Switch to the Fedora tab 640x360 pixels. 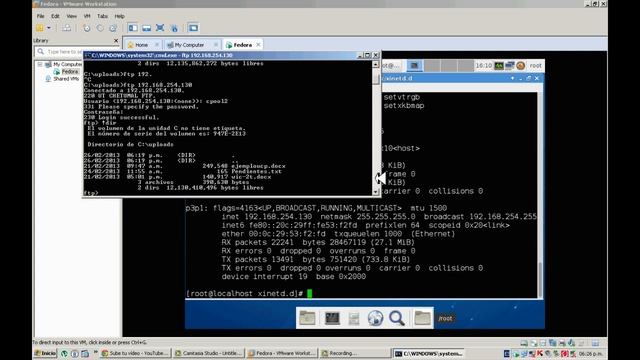[x=242, y=44]
